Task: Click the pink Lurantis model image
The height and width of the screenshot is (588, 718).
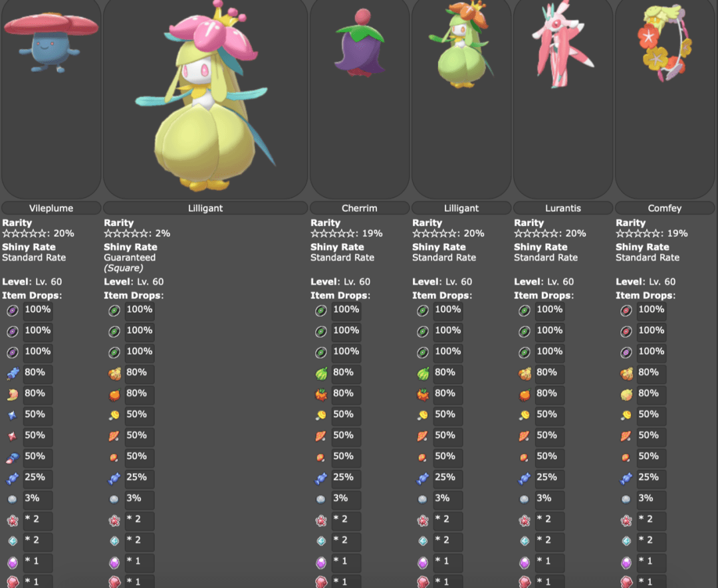Action: click(562, 43)
